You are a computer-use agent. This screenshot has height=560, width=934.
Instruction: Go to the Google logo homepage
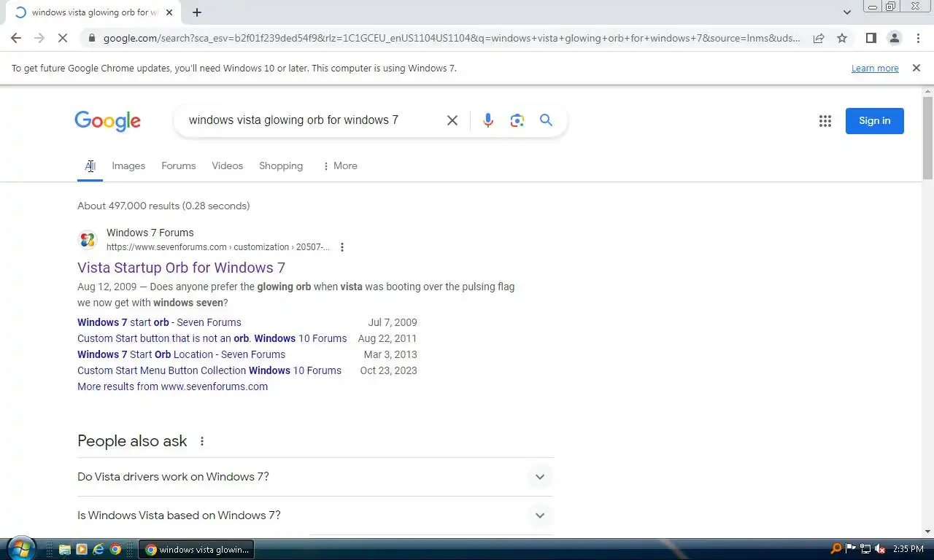click(107, 121)
